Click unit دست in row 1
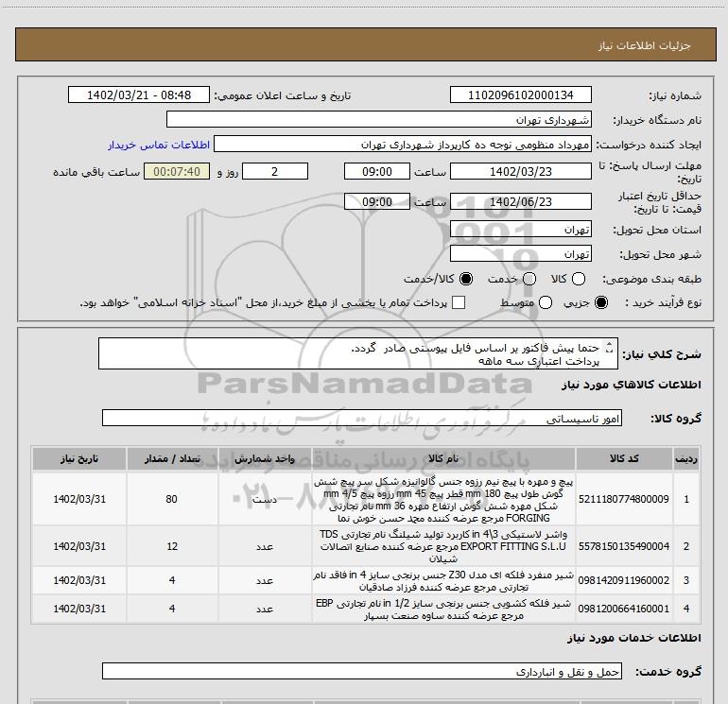728x704 pixels. [265, 499]
